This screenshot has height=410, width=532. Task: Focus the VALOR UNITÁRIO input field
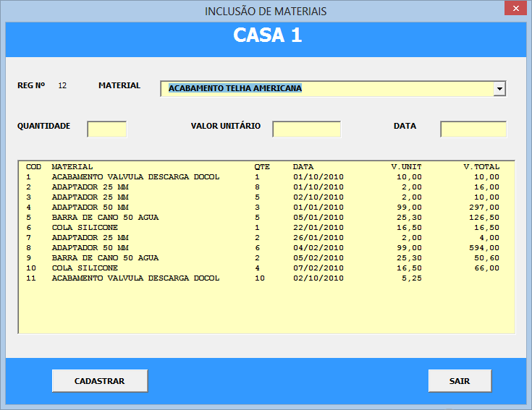click(x=306, y=129)
